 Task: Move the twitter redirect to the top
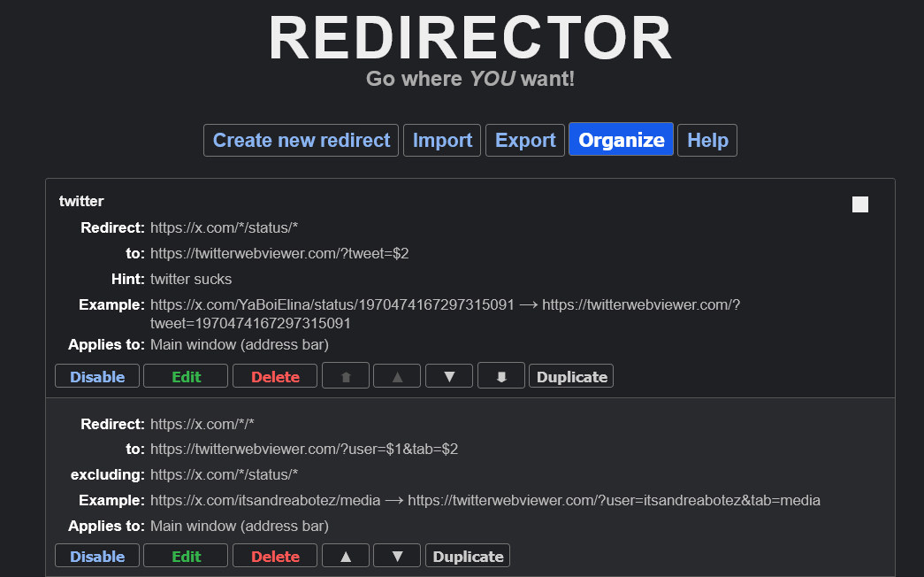pyautogui.click(x=346, y=376)
